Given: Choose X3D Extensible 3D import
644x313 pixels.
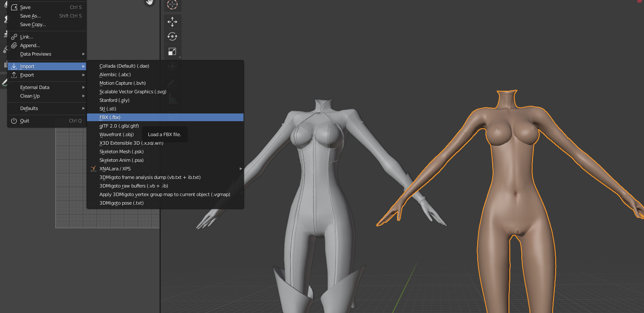Looking at the screenshot, I should [x=165, y=143].
